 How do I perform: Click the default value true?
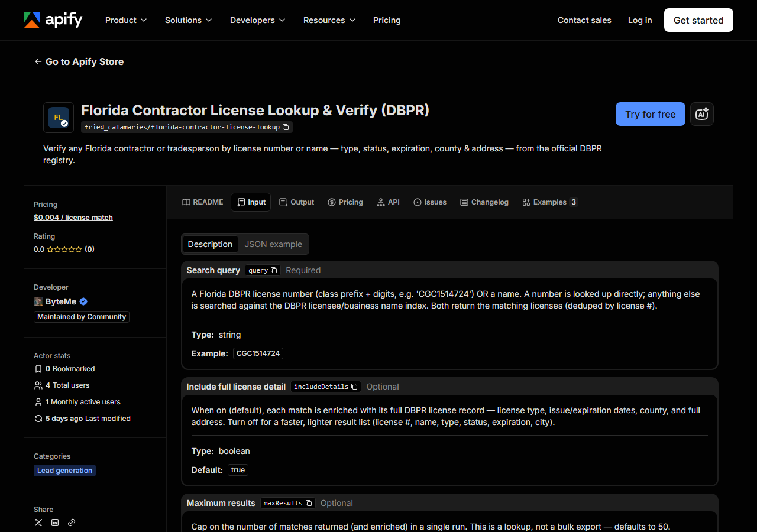coord(238,470)
